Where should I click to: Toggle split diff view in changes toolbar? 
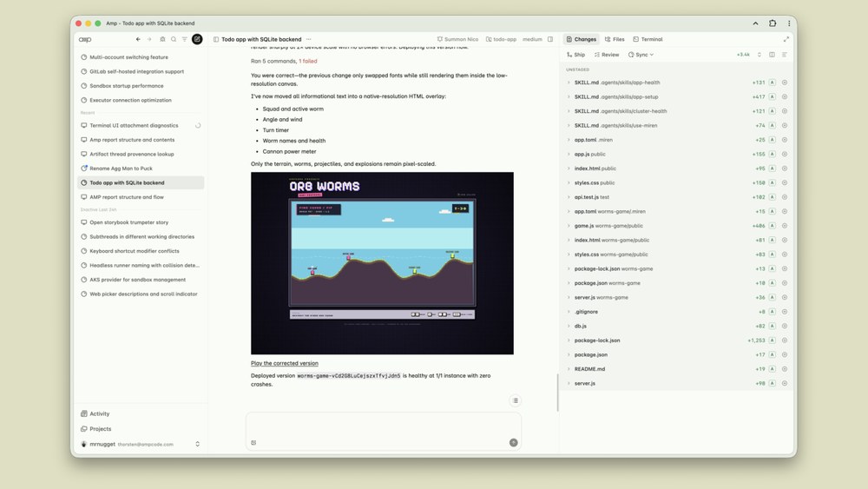[x=772, y=55]
